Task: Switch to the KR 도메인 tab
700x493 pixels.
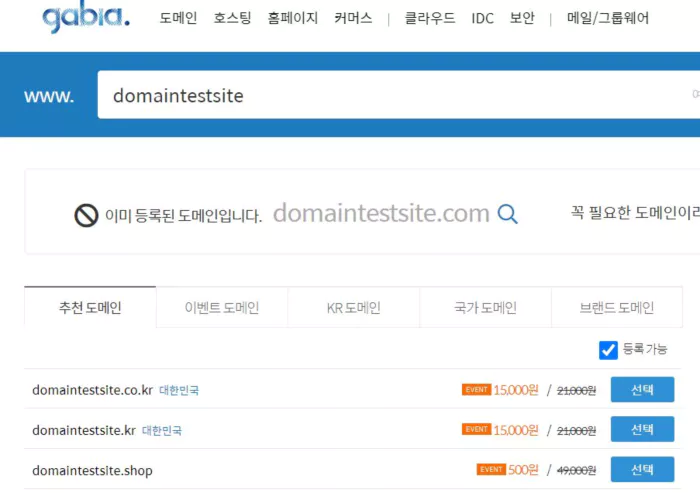Action: (354, 307)
